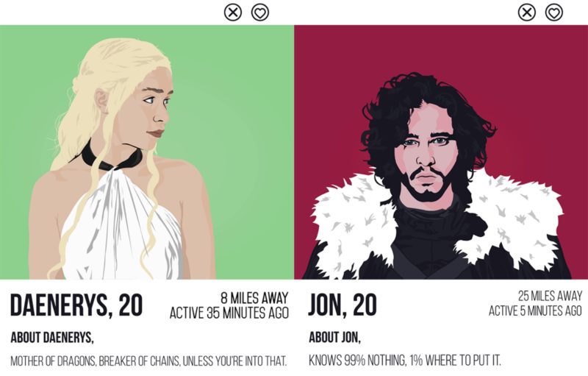The image size is (588, 376).
Task: Click ACTIVE 35 MINUTES AGO status
Action: tap(229, 313)
